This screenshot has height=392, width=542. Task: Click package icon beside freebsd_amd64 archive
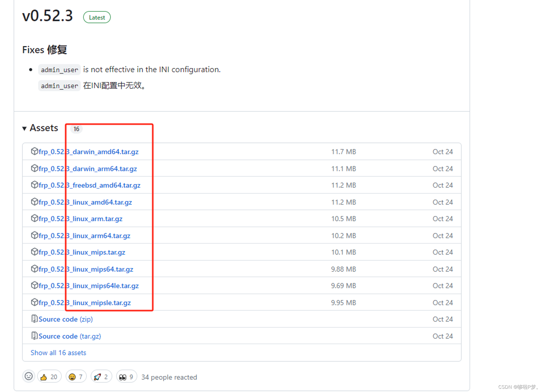click(x=34, y=185)
